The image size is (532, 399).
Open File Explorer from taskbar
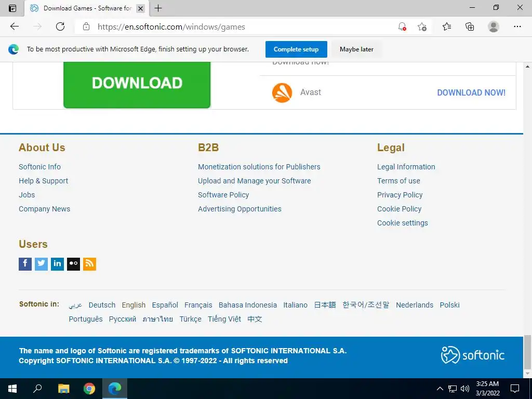(63, 389)
